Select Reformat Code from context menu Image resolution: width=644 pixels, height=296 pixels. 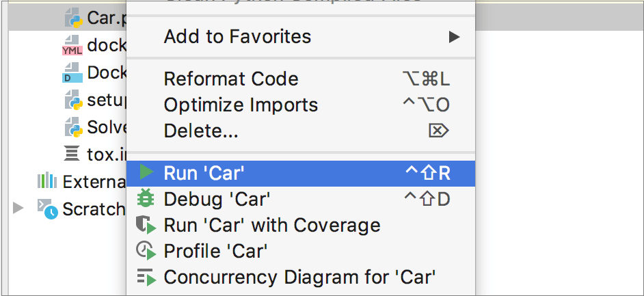(x=231, y=79)
